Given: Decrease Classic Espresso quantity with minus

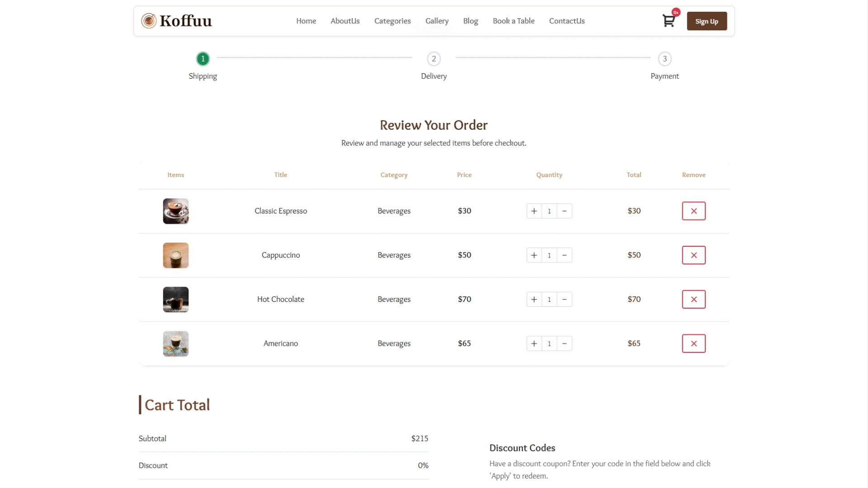Looking at the screenshot, I should 564,211.
